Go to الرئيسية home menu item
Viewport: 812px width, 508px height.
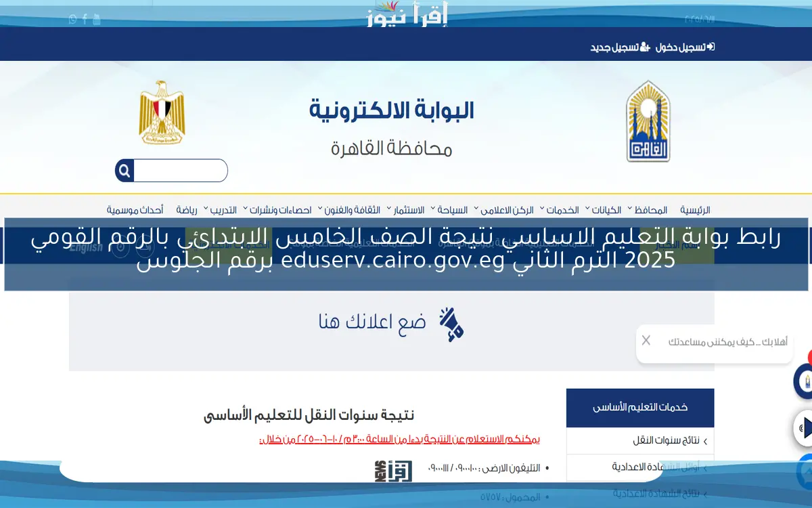[695, 210]
